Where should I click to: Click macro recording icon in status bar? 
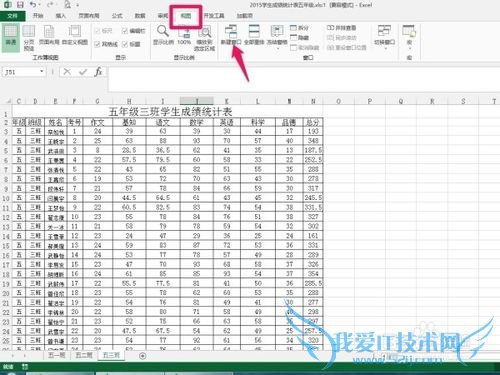point(25,367)
